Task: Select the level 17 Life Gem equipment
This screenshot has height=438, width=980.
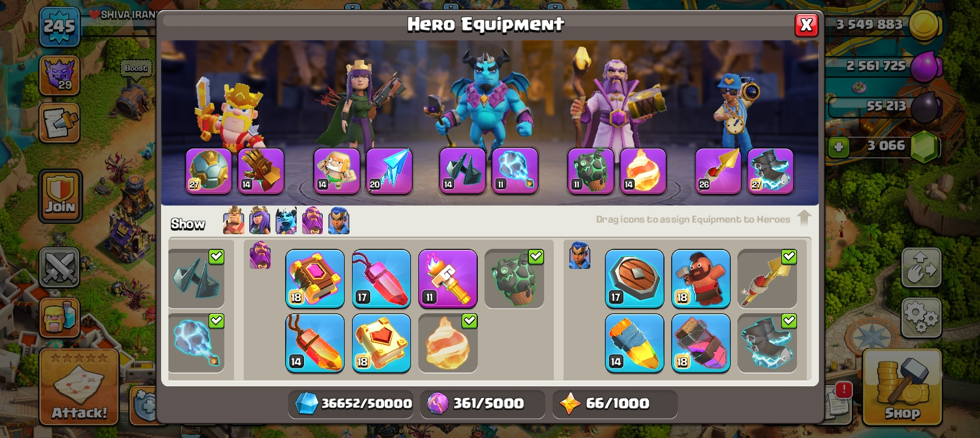Action: tap(381, 278)
